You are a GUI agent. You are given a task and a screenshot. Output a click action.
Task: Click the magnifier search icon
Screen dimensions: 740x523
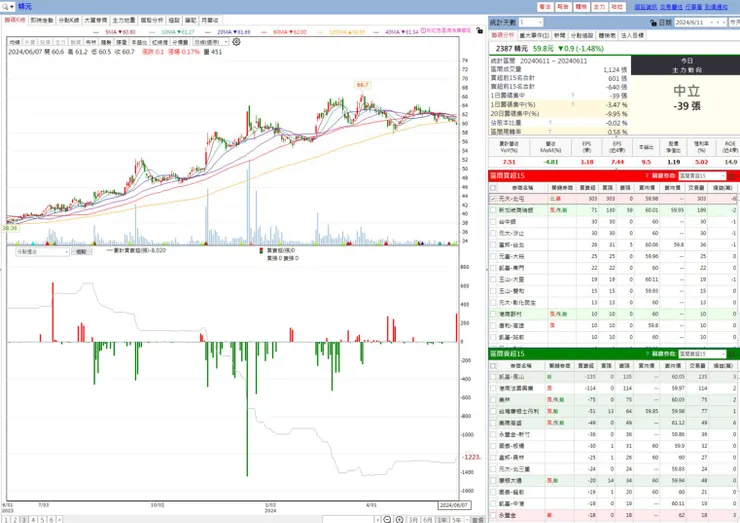click(x=5, y=7)
